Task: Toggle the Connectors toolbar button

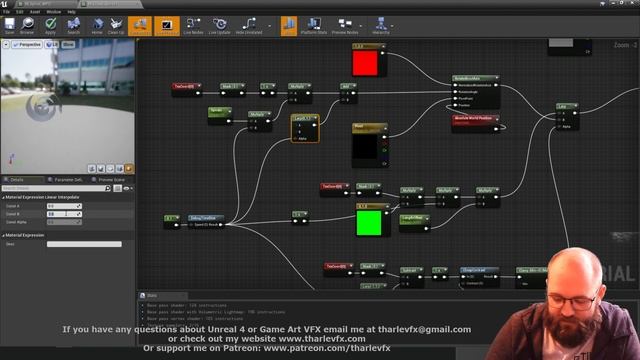Action: coord(140,26)
